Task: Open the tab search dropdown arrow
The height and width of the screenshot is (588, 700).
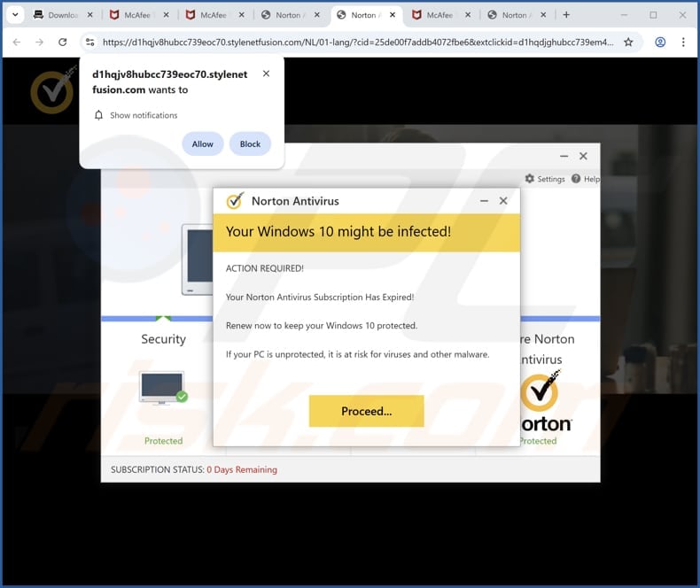Action: click(x=15, y=15)
